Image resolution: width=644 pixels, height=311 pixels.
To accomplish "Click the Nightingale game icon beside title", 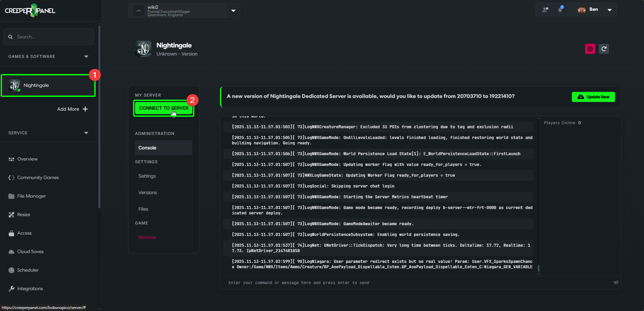I will coord(143,49).
